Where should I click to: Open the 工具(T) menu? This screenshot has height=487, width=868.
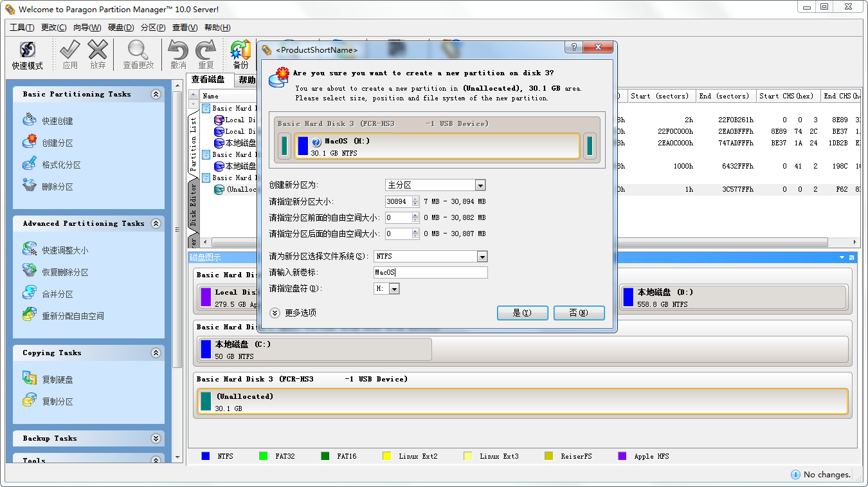coord(22,28)
